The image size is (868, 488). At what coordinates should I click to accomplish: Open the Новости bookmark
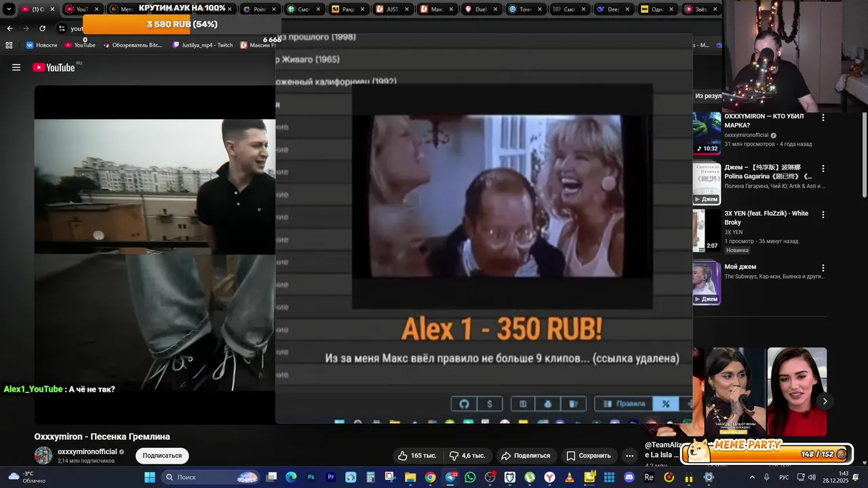click(x=42, y=45)
